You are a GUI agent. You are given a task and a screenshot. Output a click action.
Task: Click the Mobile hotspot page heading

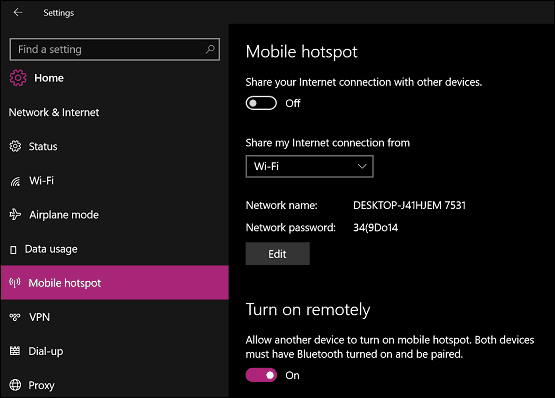pyautogui.click(x=302, y=52)
